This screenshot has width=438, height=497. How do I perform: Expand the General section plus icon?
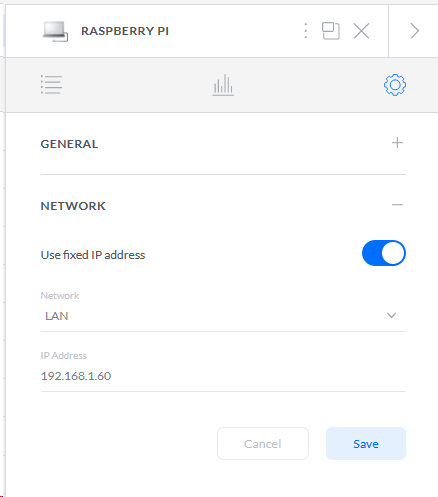[397, 143]
